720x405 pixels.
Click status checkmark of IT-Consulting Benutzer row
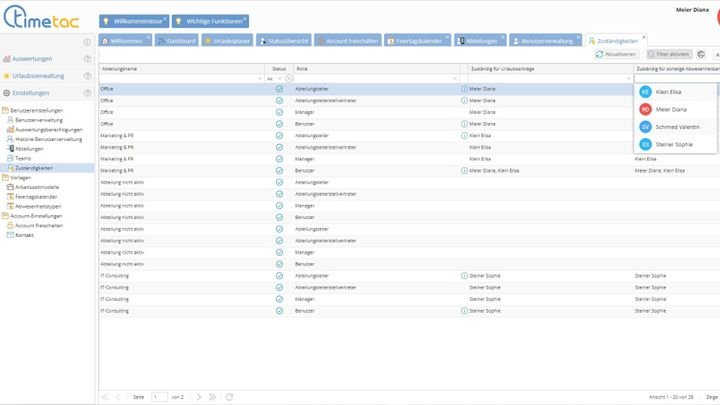(279, 311)
